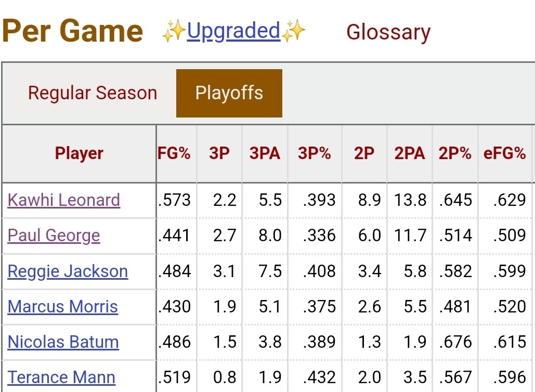Sort by the 2PA column header

coord(409,153)
